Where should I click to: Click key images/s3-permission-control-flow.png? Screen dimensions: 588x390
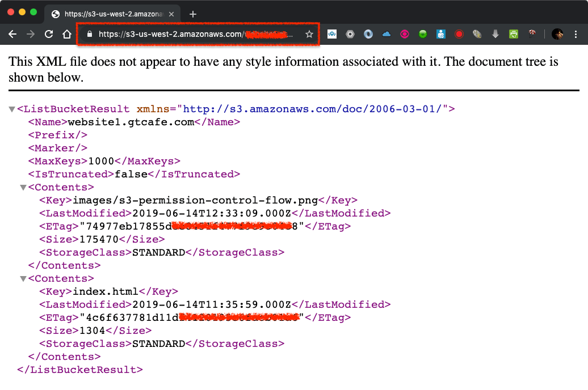[195, 201]
